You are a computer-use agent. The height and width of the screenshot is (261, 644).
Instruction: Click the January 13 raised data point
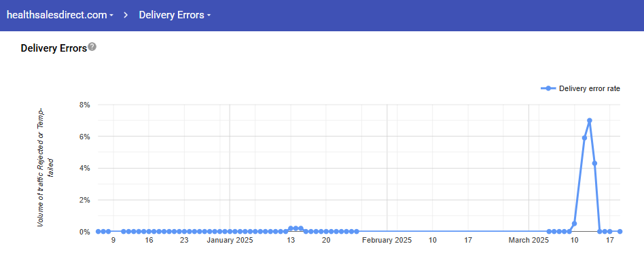(x=291, y=228)
